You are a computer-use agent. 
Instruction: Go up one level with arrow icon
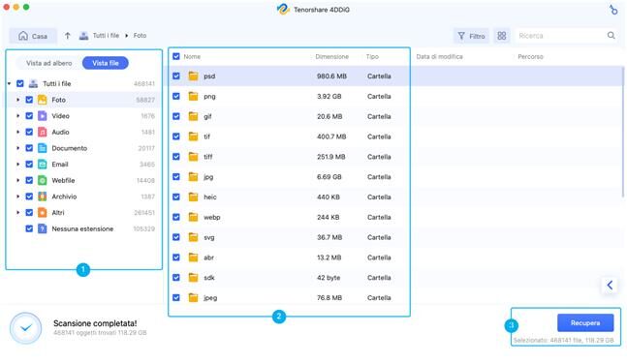68,36
